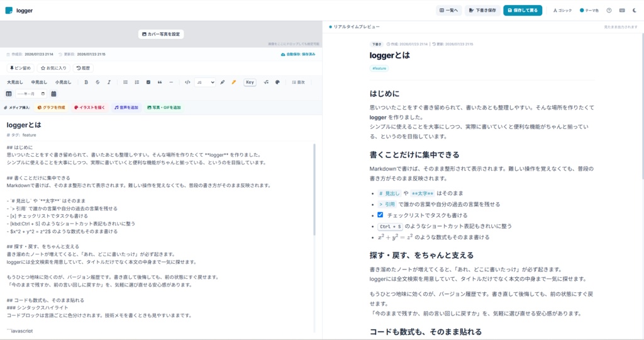This screenshot has width=644, height=340.
Task: Click the pen marker icon in the toolbar
Action: coord(223,82)
